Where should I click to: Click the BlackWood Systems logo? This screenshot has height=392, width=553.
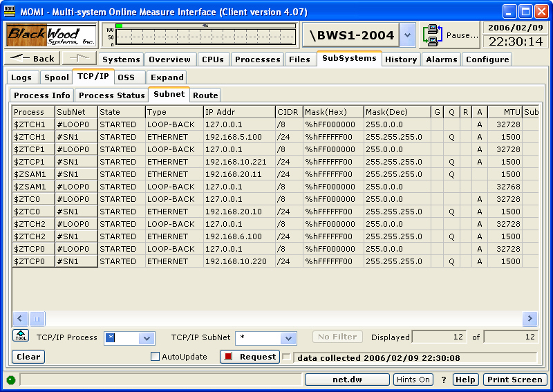(x=51, y=35)
